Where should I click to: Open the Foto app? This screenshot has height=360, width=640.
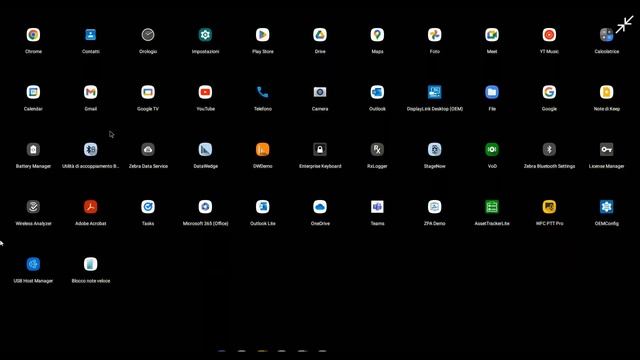coord(435,35)
